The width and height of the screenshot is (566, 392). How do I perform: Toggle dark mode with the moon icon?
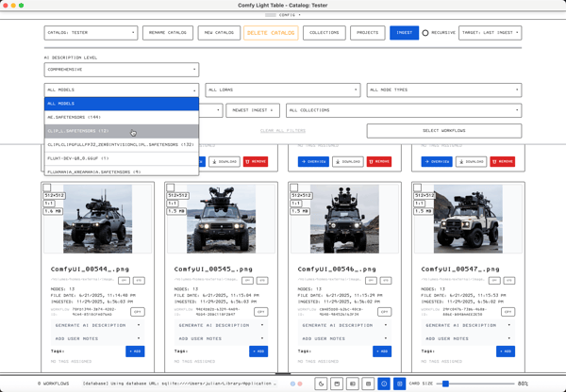(x=321, y=384)
